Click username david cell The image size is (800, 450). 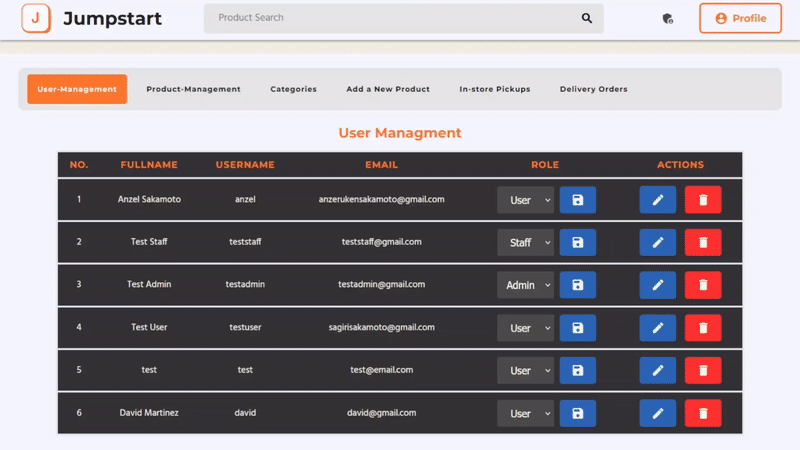point(245,413)
